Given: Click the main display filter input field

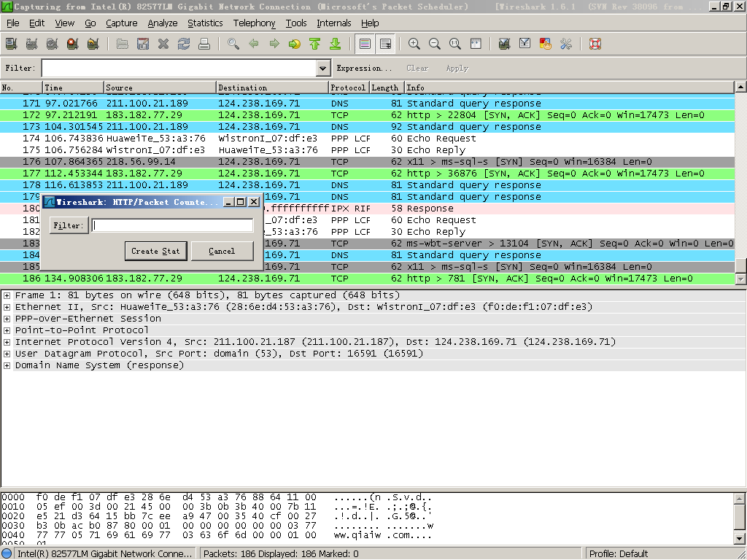Looking at the screenshot, I should click(179, 68).
